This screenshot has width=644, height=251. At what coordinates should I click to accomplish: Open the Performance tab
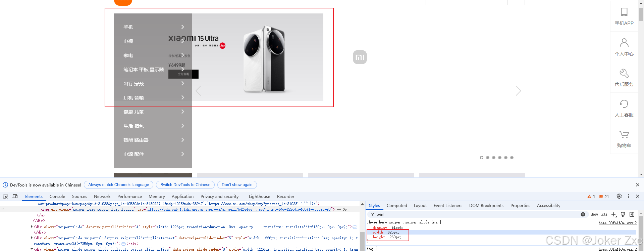tap(129, 197)
